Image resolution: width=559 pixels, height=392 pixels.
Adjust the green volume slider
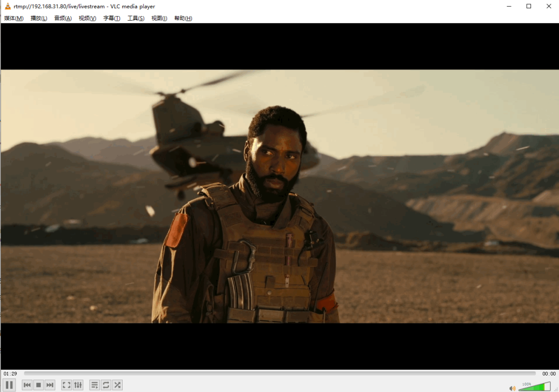[534, 387]
